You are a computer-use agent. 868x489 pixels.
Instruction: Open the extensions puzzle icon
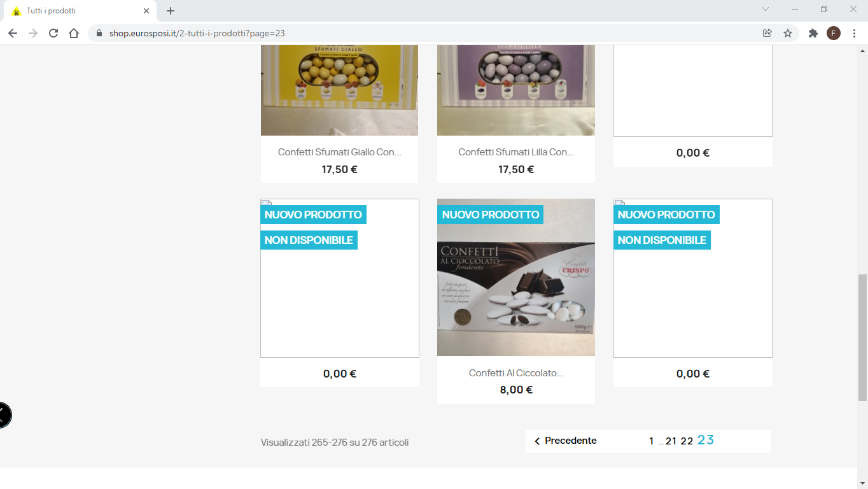click(813, 33)
